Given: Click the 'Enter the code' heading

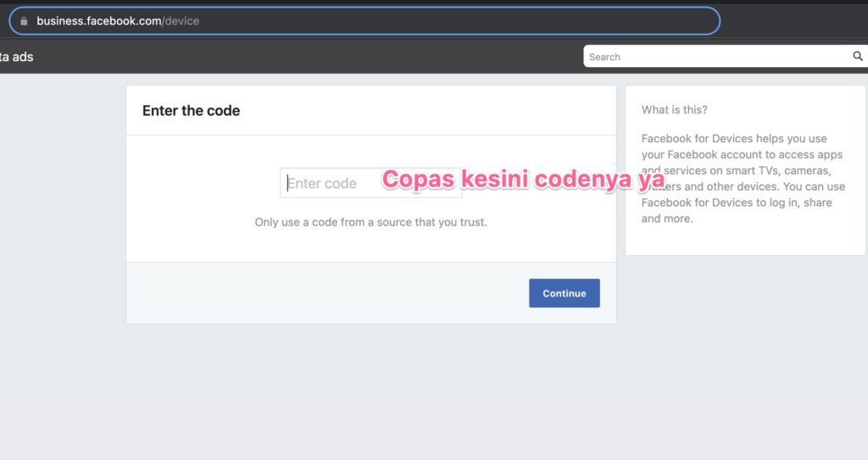Looking at the screenshot, I should [191, 111].
